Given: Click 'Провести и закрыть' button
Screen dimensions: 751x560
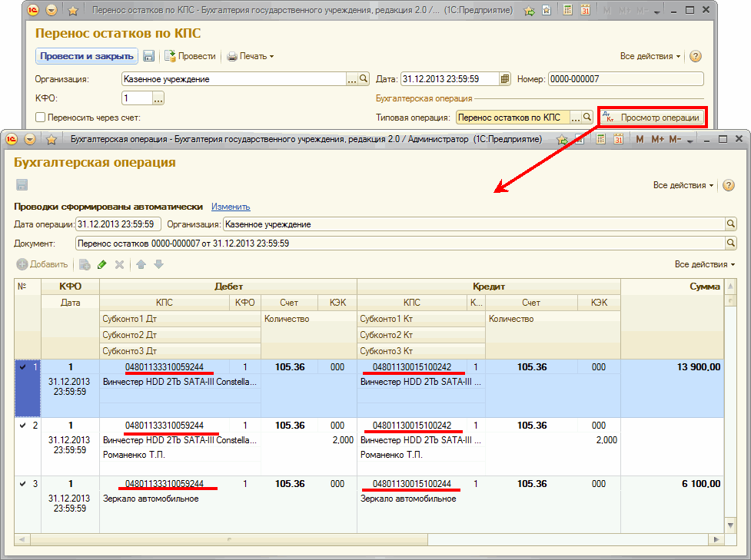Looking at the screenshot, I should pyautogui.click(x=87, y=56).
